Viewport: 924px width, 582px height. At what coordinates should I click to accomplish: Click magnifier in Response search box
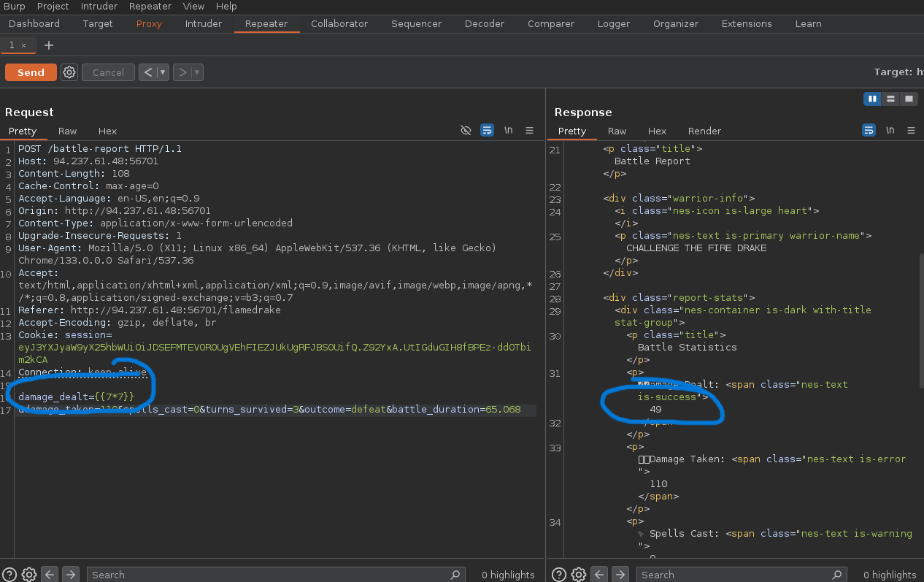pyautogui.click(x=838, y=575)
